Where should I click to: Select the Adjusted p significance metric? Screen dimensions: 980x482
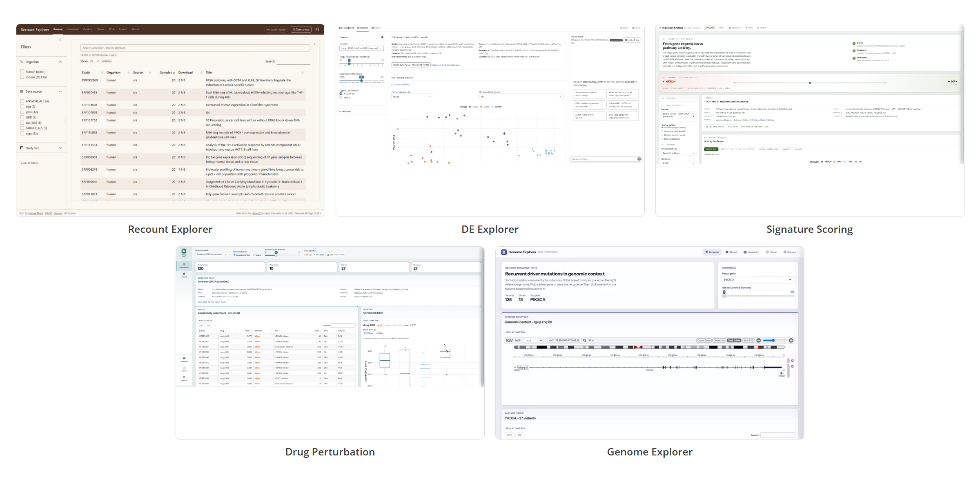tap(341, 94)
